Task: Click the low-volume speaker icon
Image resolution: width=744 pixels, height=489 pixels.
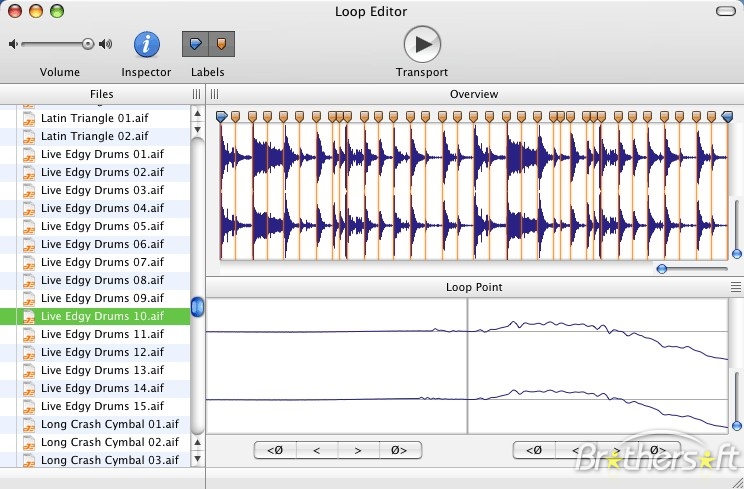Action: (x=13, y=44)
